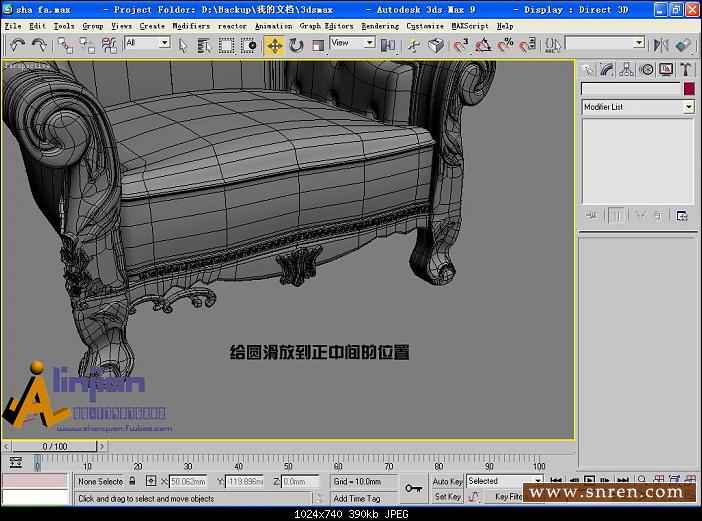
Task: Toggle the Spinner Snap button
Action: click(527, 45)
